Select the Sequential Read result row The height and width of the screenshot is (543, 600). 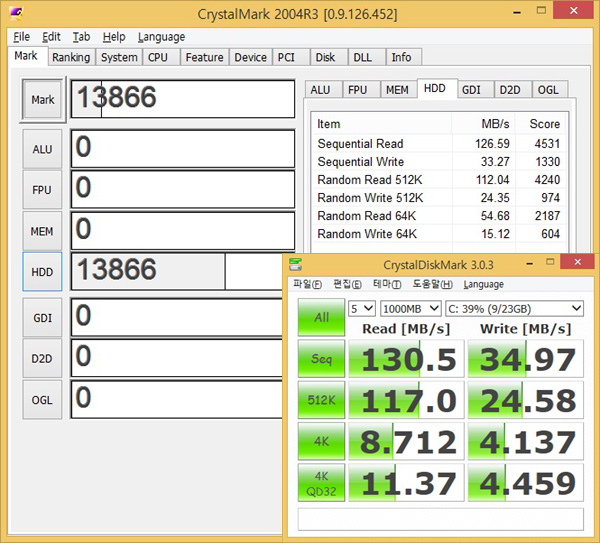point(439,143)
